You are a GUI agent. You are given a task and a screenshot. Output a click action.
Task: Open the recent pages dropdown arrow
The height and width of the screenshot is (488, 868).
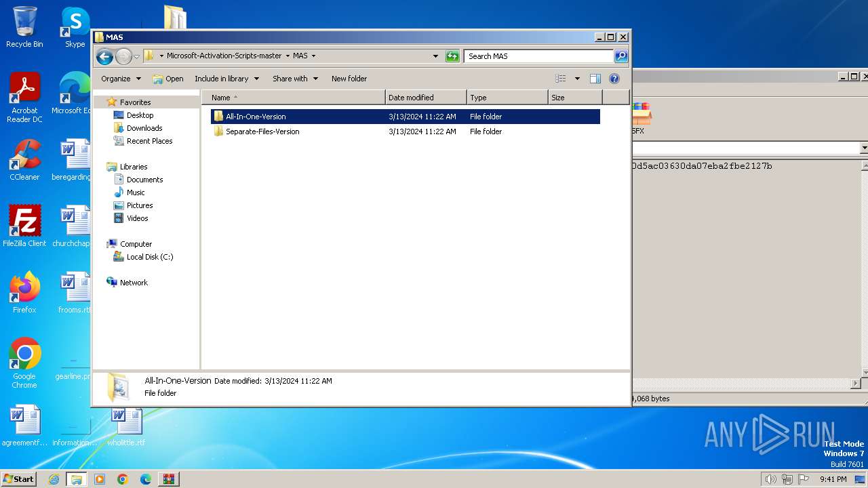pyautogui.click(x=136, y=56)
